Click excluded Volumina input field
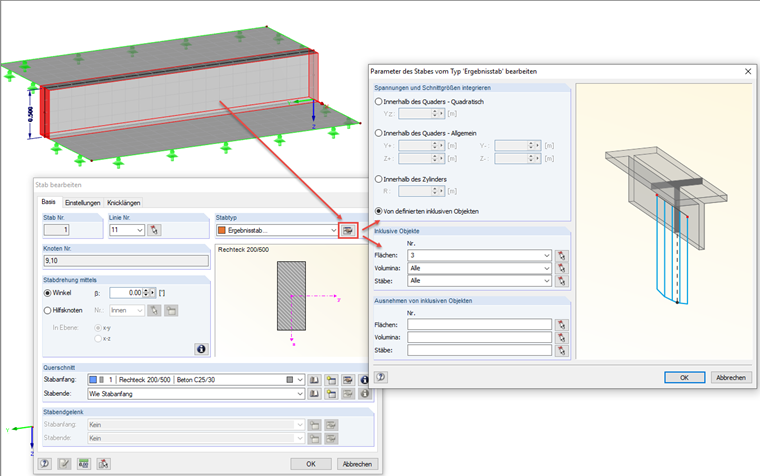The image size is (760, 476). [479, 337]
